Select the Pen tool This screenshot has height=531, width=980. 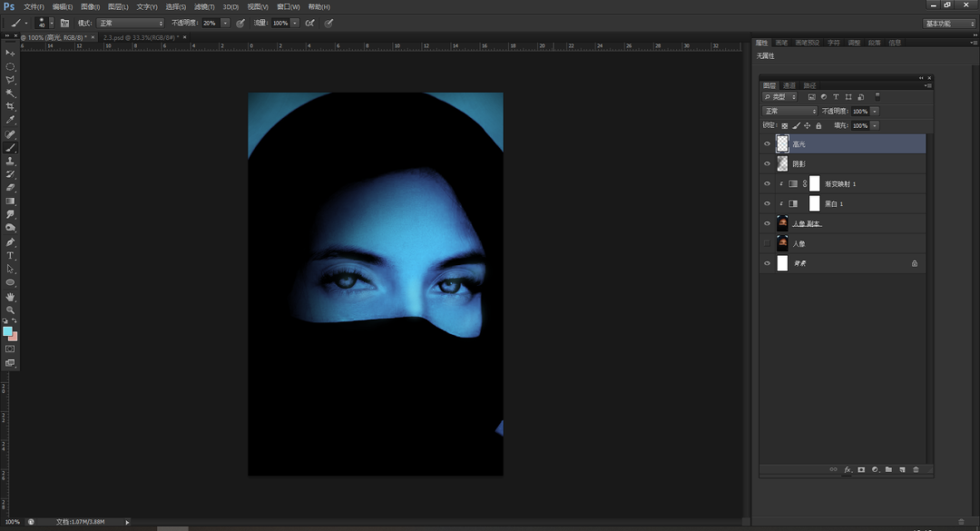pos(10,242)
